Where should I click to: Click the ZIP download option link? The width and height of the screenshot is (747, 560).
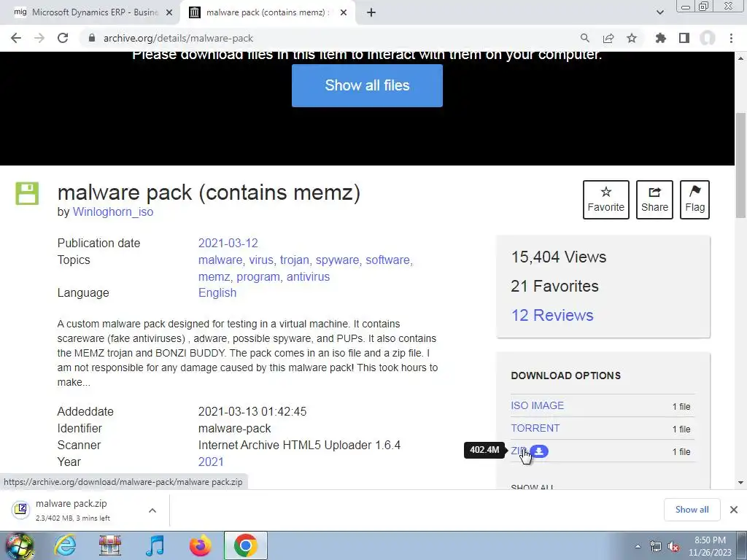pos(519,451)
